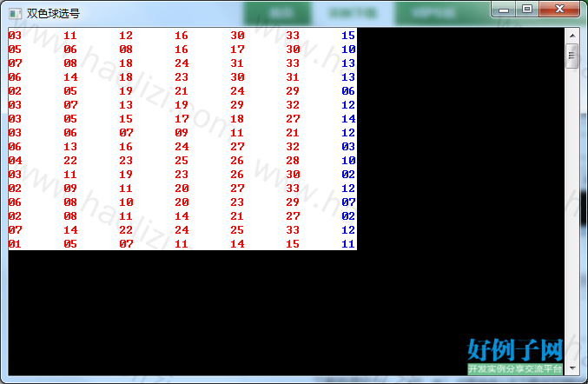Select blue 12 in row 07 14 22 24
Image resolution: width=588 pixels, height=384 pixels.
point(348,230)
